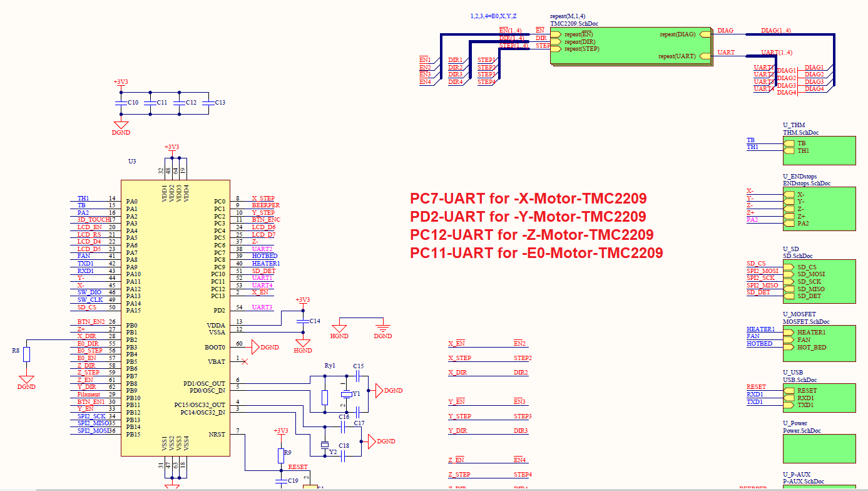Click HOT_BED entry inside U_MOSFET sheet
This screenshot has height=491, width=868.
[x=805, y=347]
